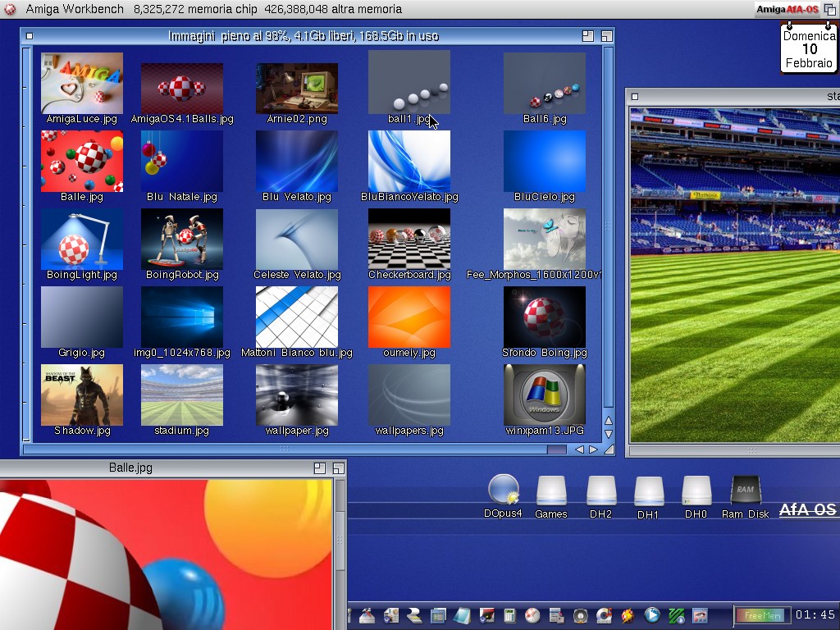This screenshot has height=630, width=840.
Task: Click the AfA OS label on desktop
Action: click(807, 509)
